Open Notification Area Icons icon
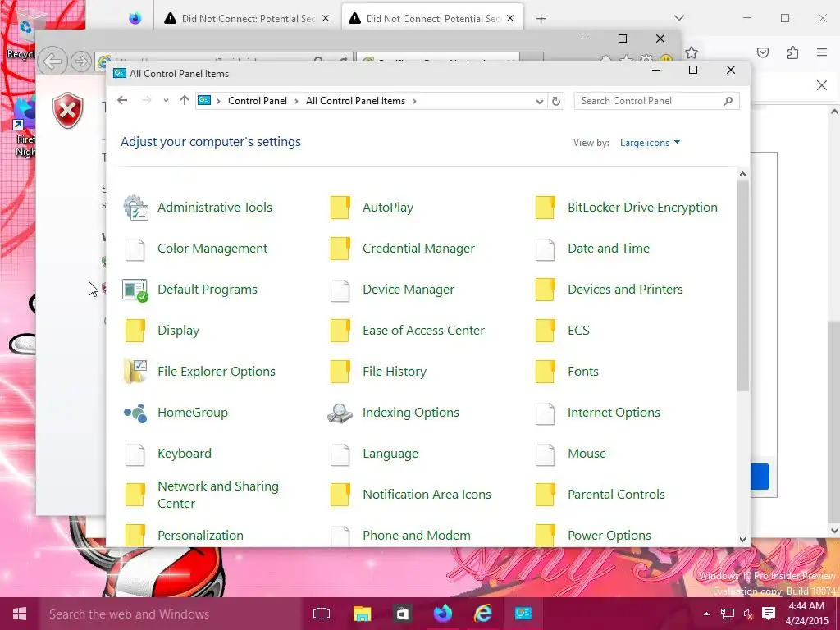 tap(340, 495)
